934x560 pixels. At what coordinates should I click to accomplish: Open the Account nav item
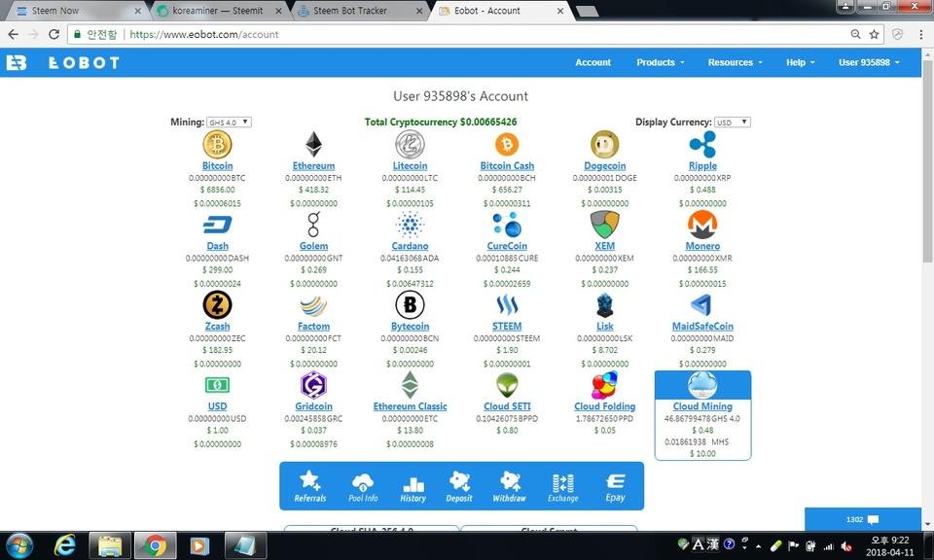click(593, 62)
